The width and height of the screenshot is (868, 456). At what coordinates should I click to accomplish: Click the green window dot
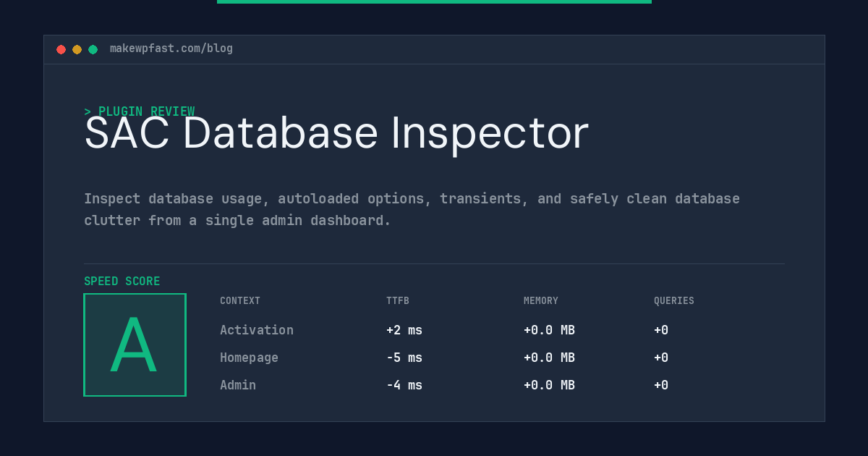click(93, 49)
